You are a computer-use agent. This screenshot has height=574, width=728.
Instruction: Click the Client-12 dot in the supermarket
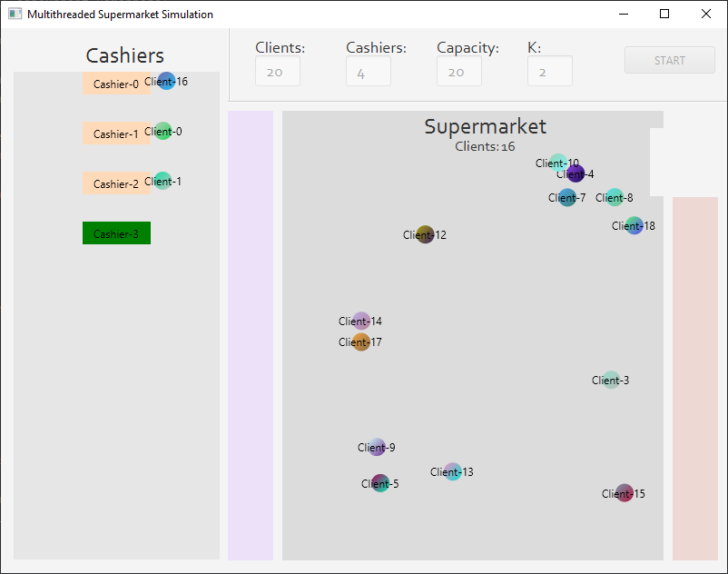pos(423,234)
